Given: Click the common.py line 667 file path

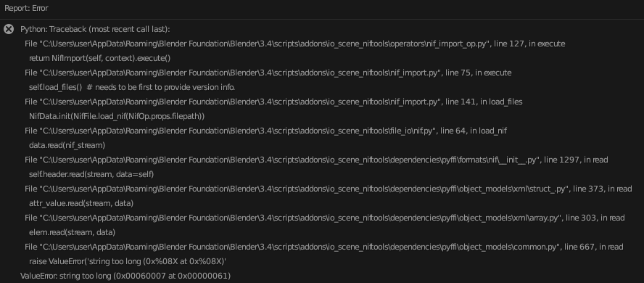Looking at the screenshot, I should [x=324, y=247].
